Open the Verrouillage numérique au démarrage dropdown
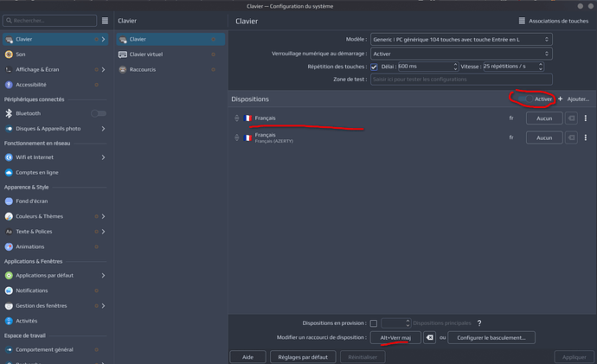The width and height of the screenshot is (597, 364). click(461, 54)
